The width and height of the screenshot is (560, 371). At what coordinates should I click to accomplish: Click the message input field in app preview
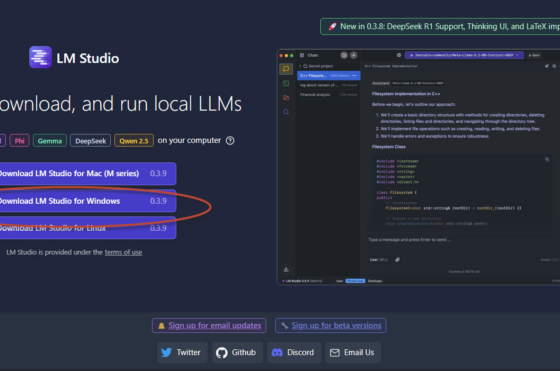(x=461, y=240)
